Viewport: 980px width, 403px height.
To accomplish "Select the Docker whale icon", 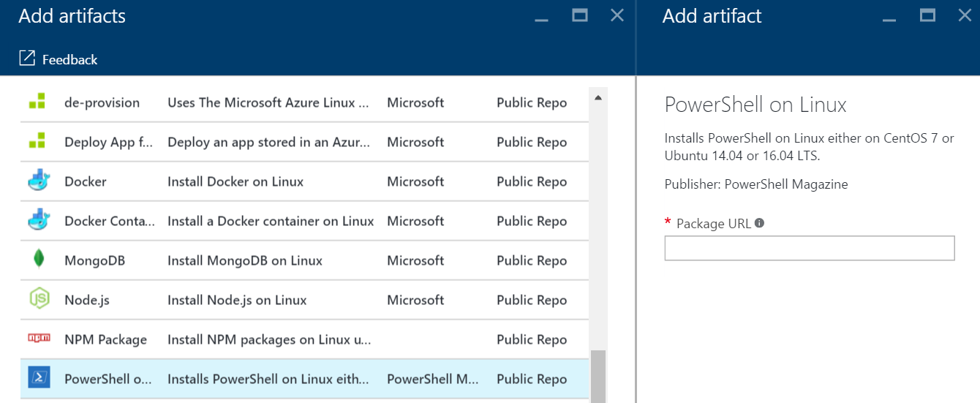I will click(38, 181).
